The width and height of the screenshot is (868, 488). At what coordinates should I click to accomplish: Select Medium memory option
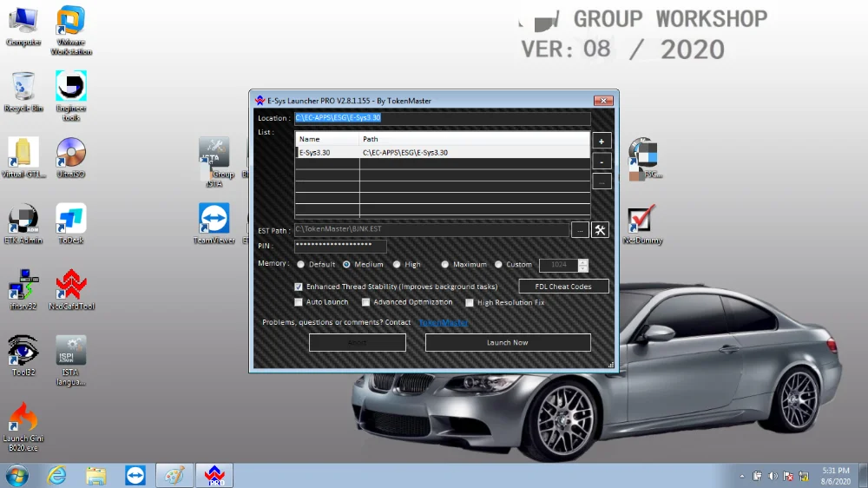(x=346, y=265)
